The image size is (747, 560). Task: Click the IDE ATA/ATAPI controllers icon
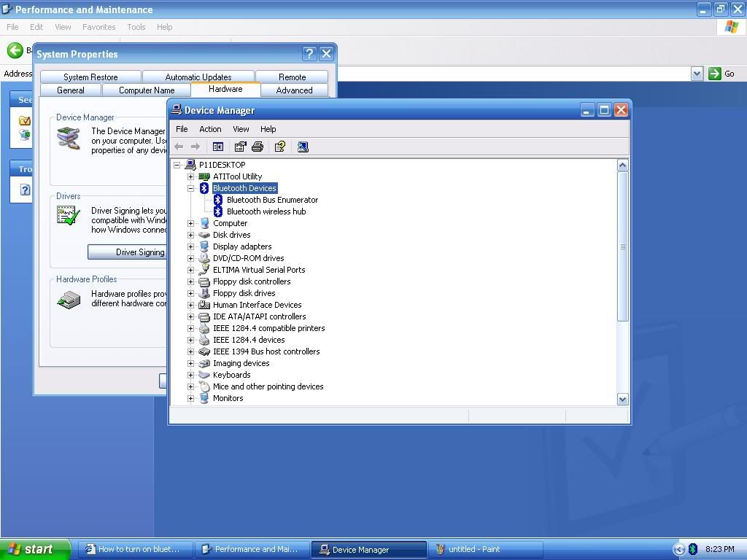click(x=204, y=316)
